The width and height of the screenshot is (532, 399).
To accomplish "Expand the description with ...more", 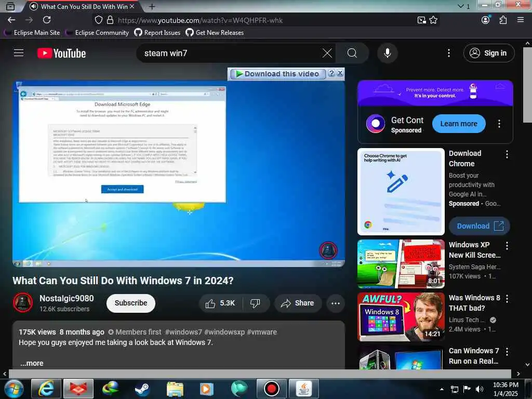I will [x=32, y=363].
